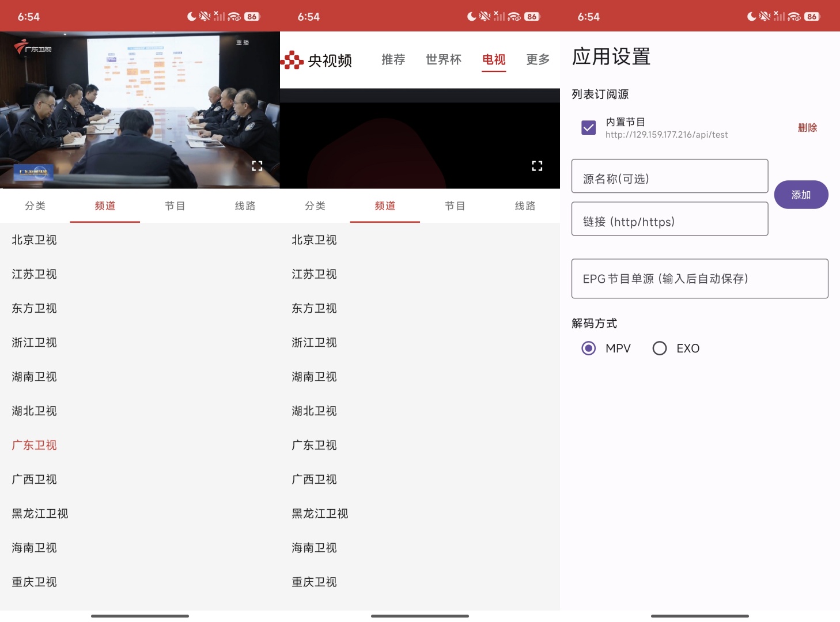Image resolution: width=840 pixels, height=622 pixels.
Task: Click 删除 next to 内置节目
Action: point(807,128)
